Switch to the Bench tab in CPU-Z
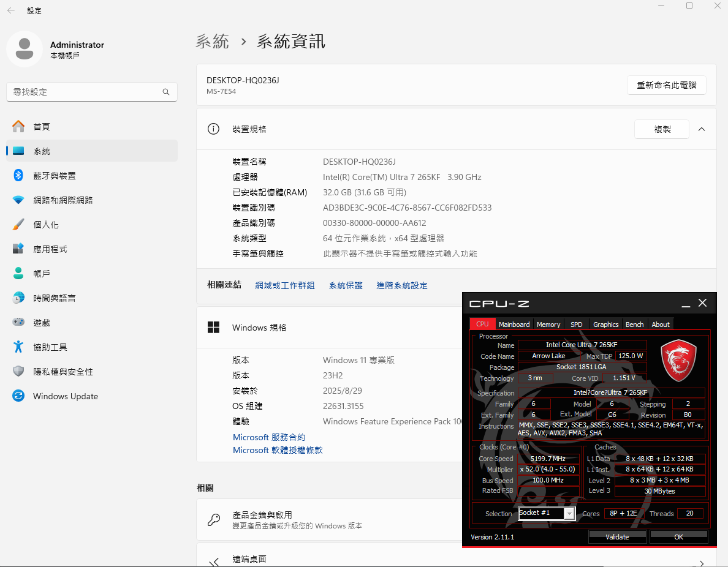Screen dimensions: 728x567 click(x=634, y=325)
